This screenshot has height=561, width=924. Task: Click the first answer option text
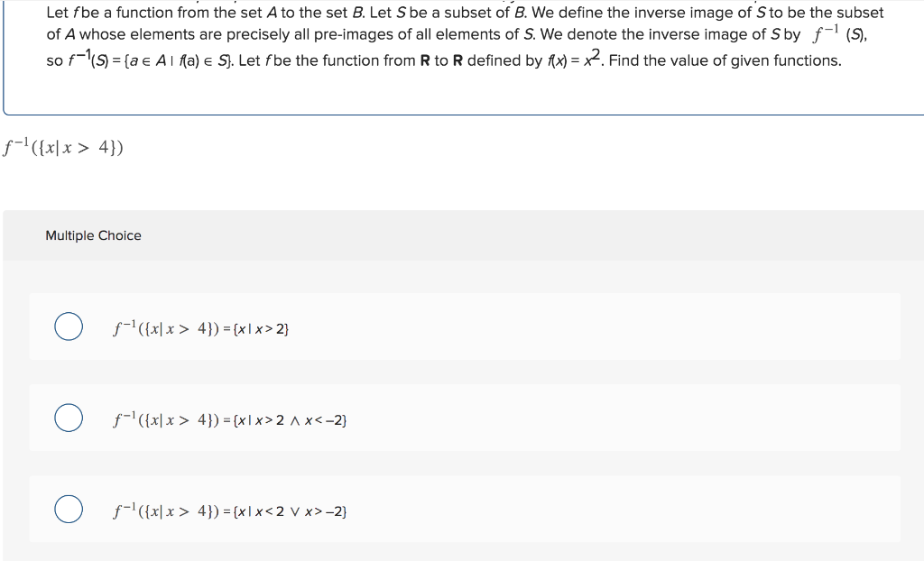pos(200,327)
